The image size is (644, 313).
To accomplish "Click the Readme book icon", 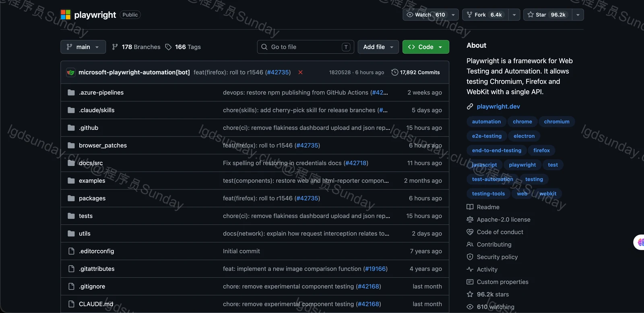I will coord(470,207).
